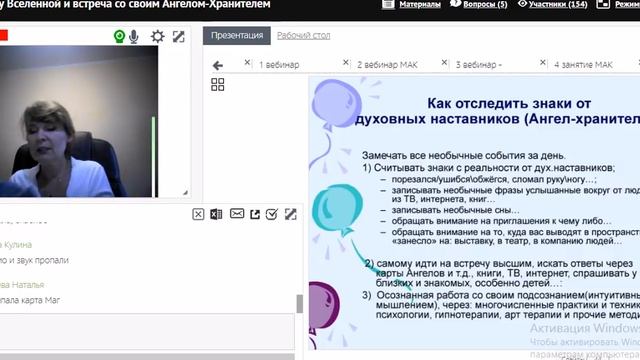Switch to the Рабочий стол tab

pyautogui.click(x=303, y=36)
